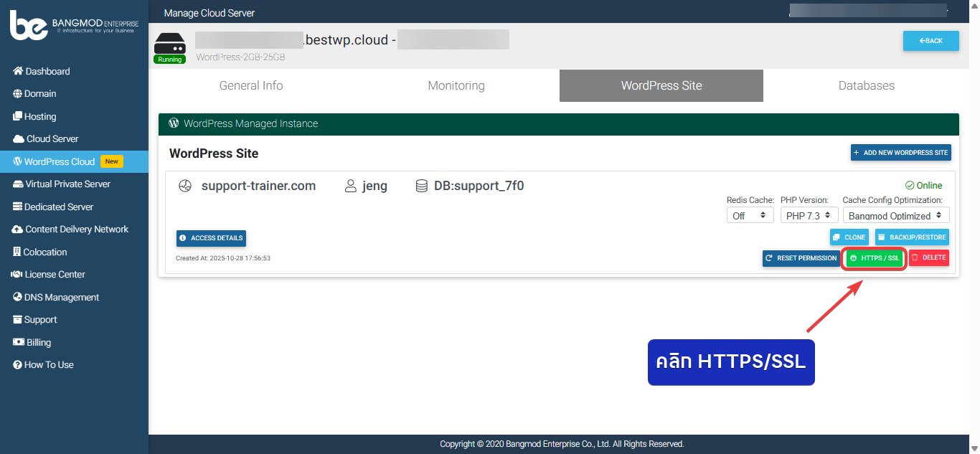This screenshot has height=454, width=980.
Task: Click the Bangmod Enterprise logo
Action: pos(74,25)
